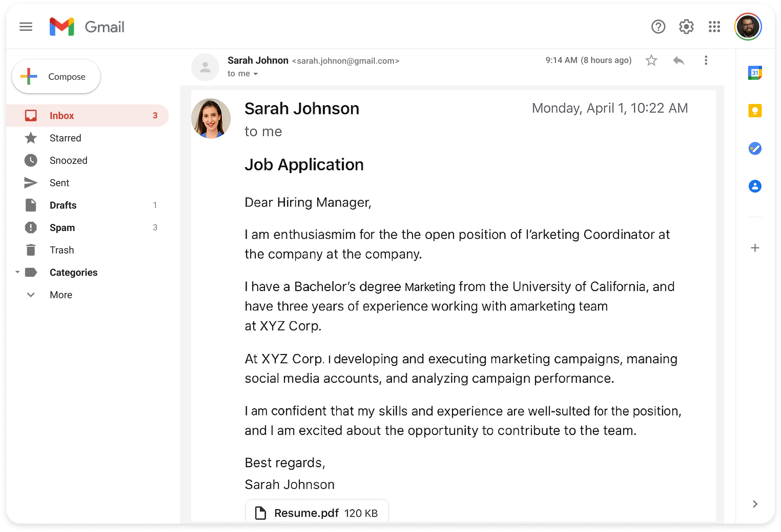Open message more options menu
The height and width of the screenshot is (532, 781).
pyautogui.click(x=706, y=60)
